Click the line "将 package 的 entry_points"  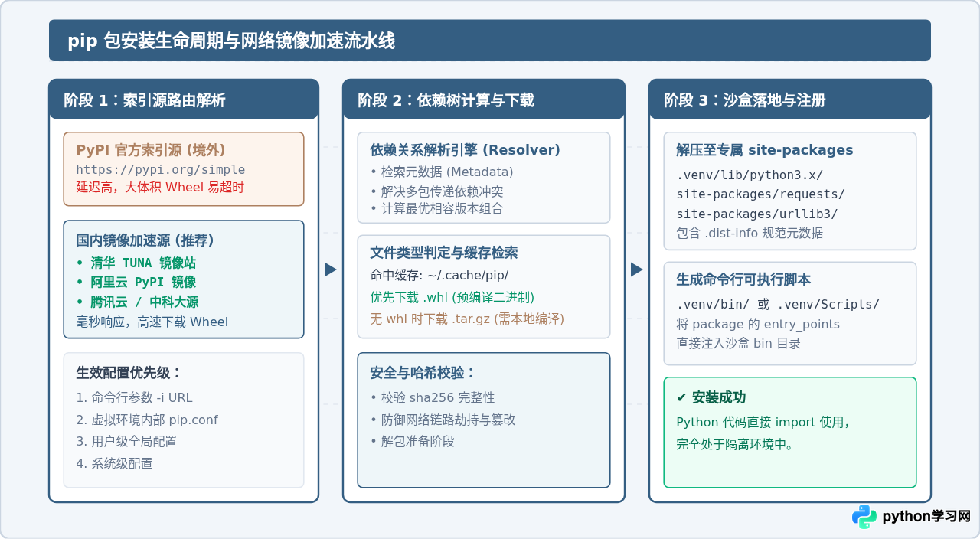[x=758, y=324]
